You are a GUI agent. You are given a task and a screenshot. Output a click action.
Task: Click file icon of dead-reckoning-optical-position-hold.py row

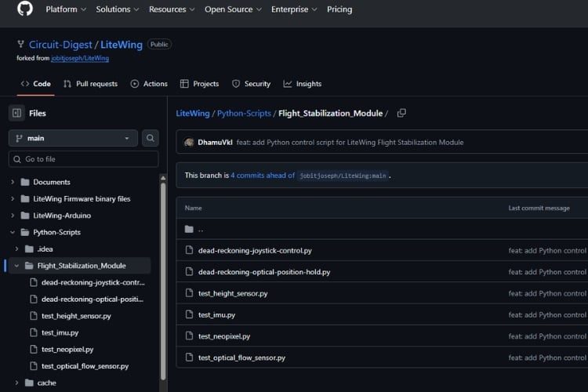[189, 271]
